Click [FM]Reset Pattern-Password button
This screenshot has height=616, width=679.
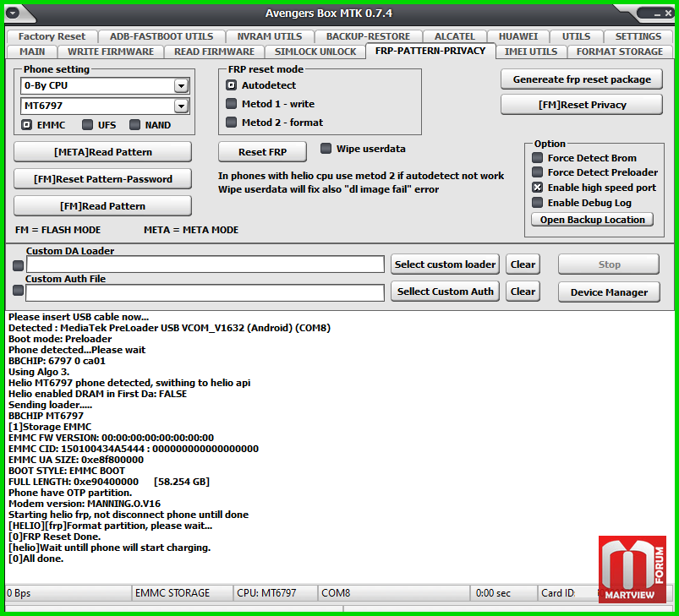(x=102, y=179)
